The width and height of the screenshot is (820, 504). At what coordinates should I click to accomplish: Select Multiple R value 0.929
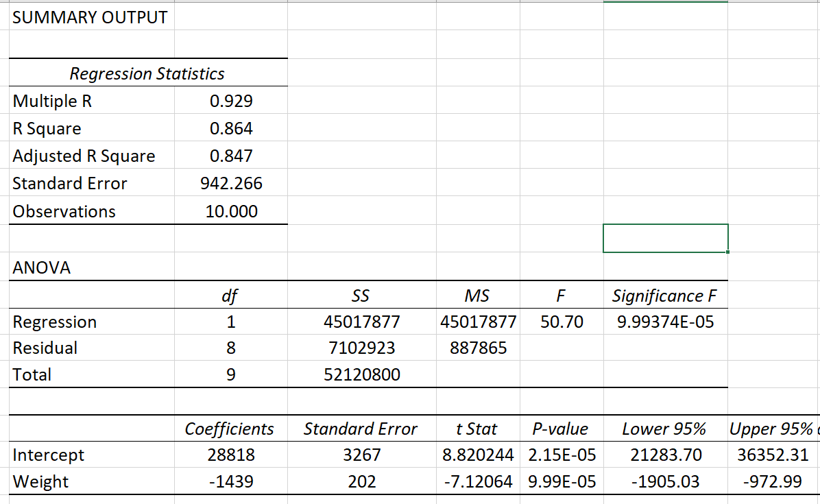[x=230, y=100]
